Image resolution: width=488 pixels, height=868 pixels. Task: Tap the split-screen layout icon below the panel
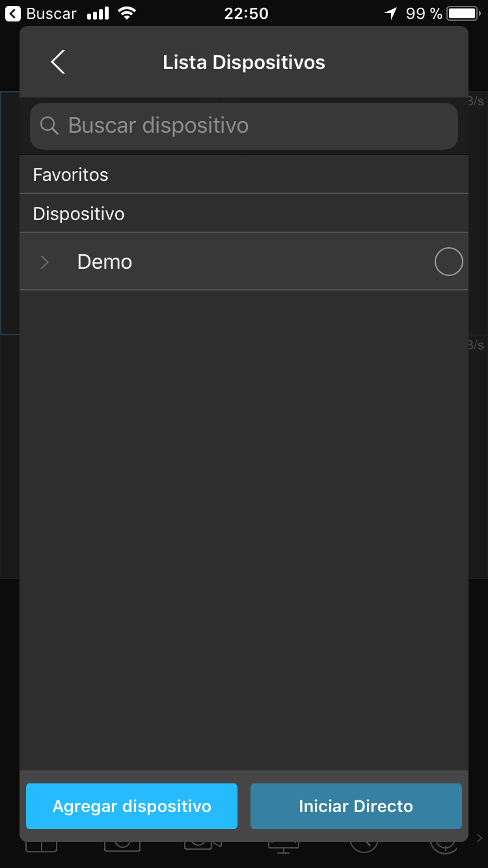point(41,846)
